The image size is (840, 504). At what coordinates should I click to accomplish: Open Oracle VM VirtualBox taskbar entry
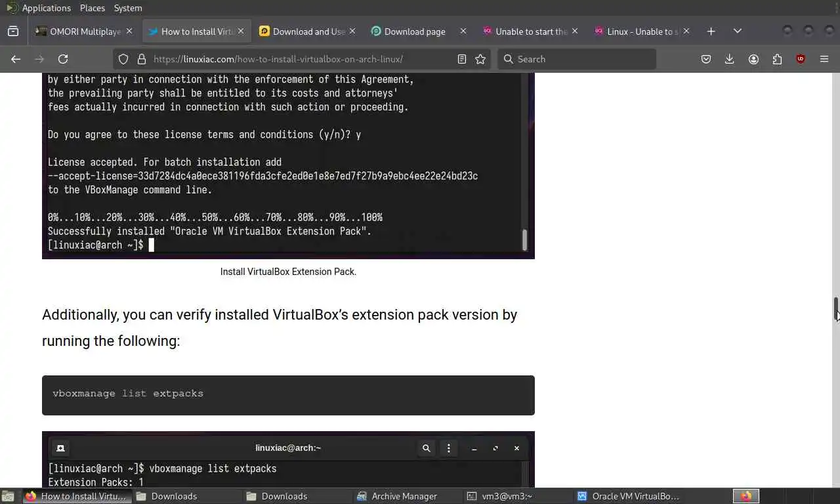[x=628, y=496]
